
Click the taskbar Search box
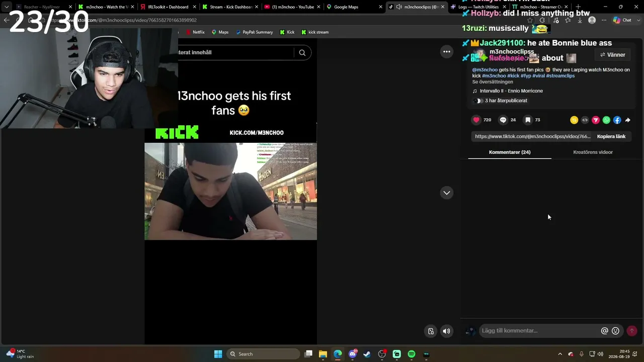coord(263,354)
